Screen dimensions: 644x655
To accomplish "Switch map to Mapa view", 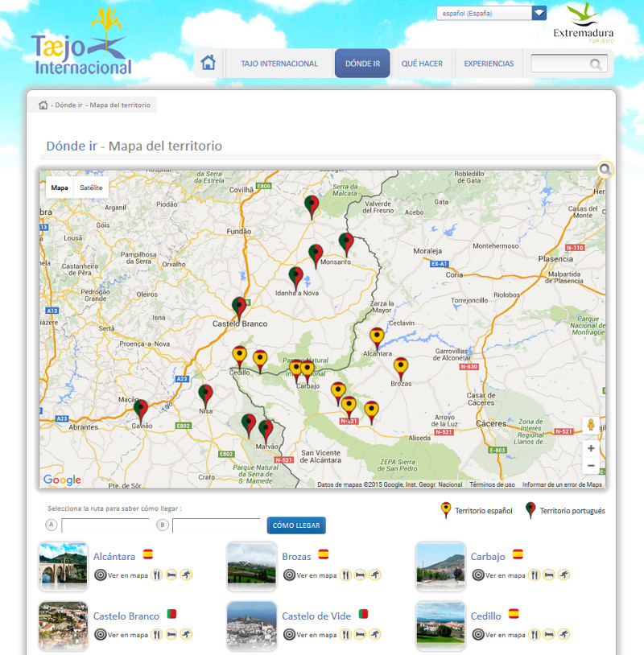I will [x=60, y=187].
